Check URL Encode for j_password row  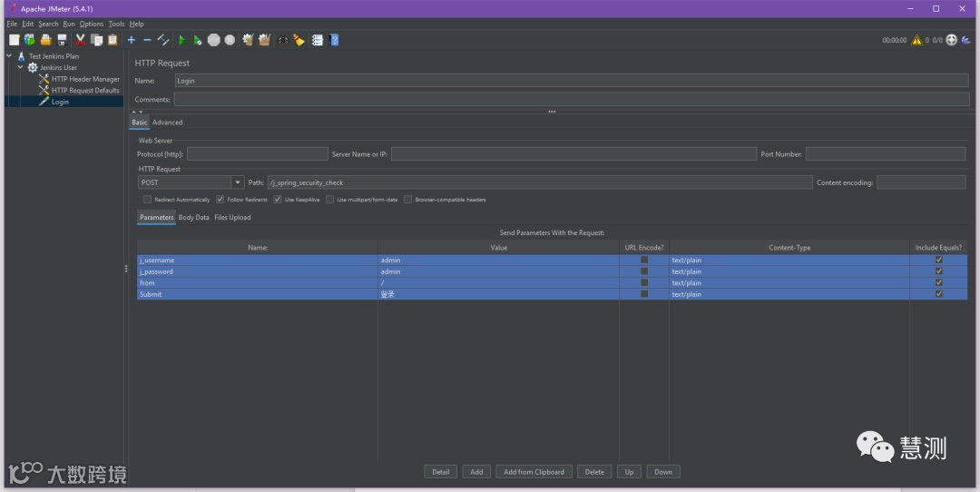pyautogui.click(x=644, y=271)
